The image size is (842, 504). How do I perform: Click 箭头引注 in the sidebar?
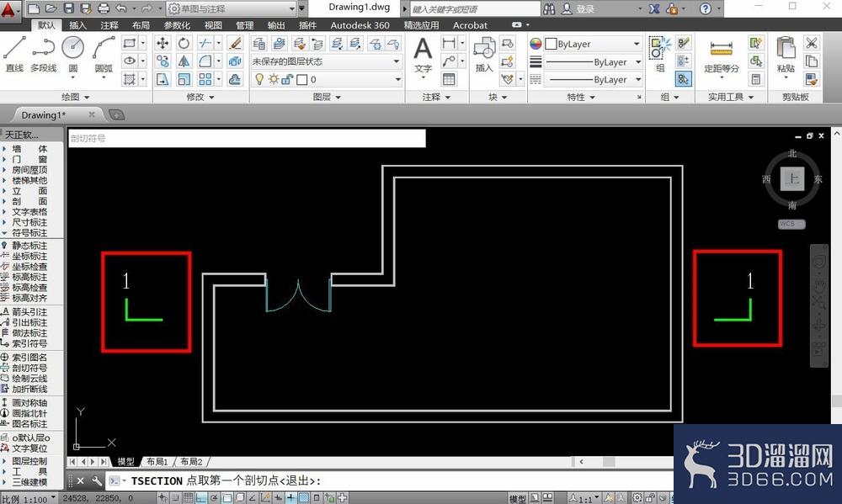point(29,312)
